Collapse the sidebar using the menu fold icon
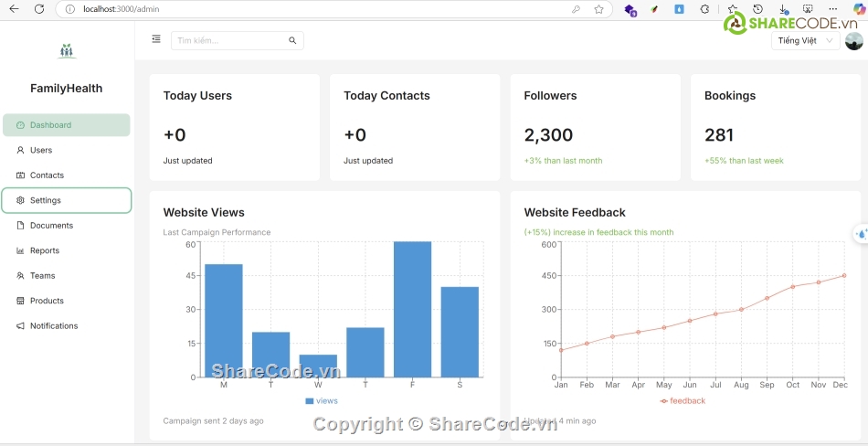Screen dimensions: 868x446 pos(156,39)
